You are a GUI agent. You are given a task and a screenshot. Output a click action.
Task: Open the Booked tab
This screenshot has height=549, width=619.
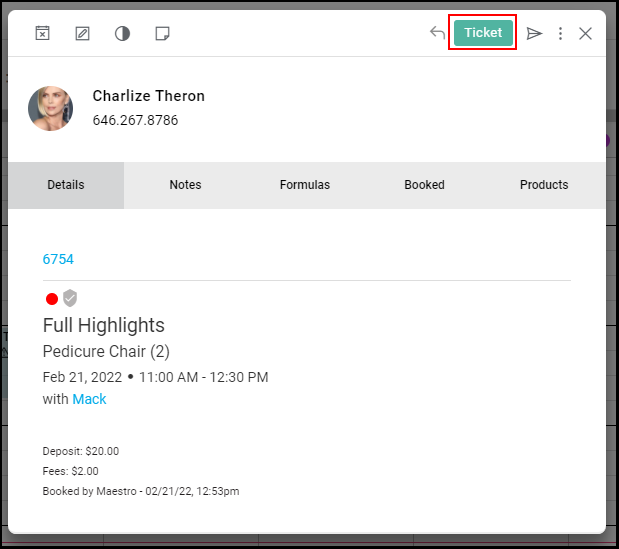pyautogui.click(x=424, y=185)
